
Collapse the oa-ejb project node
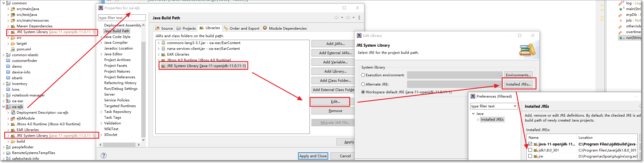tap(3, 107)
